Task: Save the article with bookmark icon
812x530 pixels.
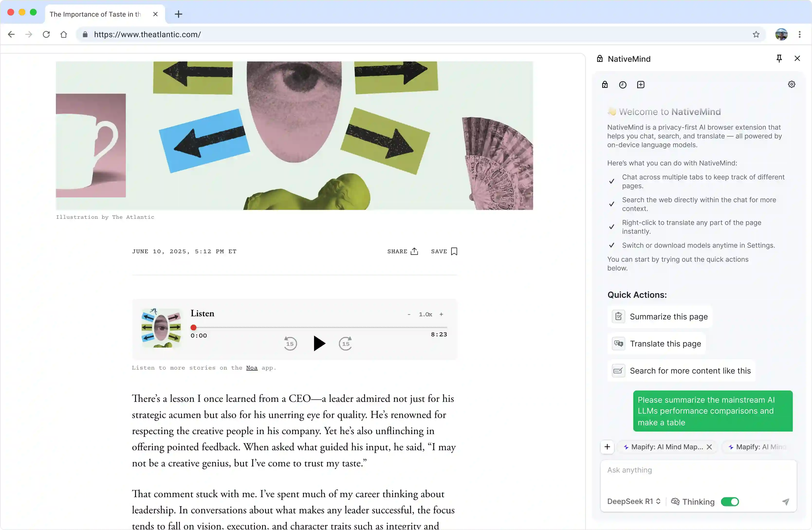Action: (x=454, y=251)
